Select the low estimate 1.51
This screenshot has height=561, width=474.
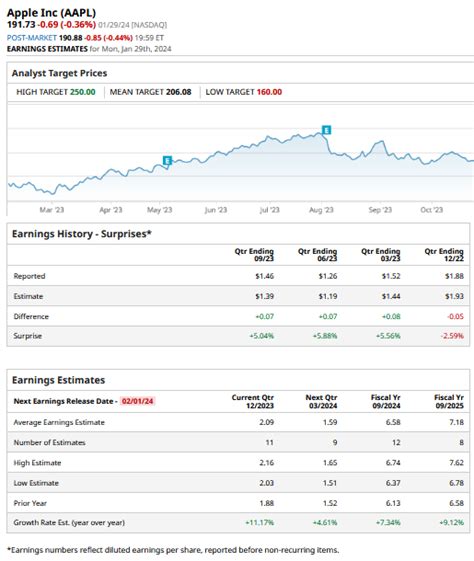click(x=330, y=483)
